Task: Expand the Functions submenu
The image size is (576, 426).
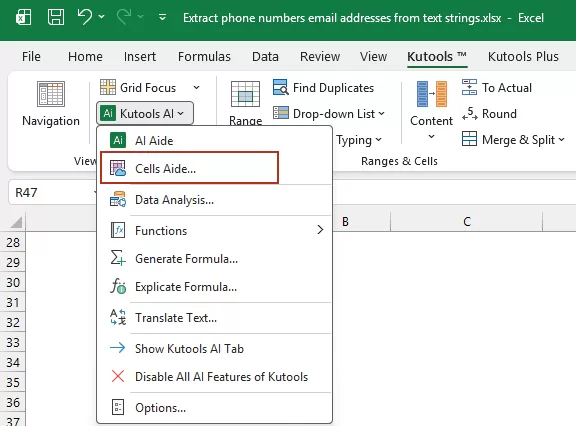Action: click(215, 231)
